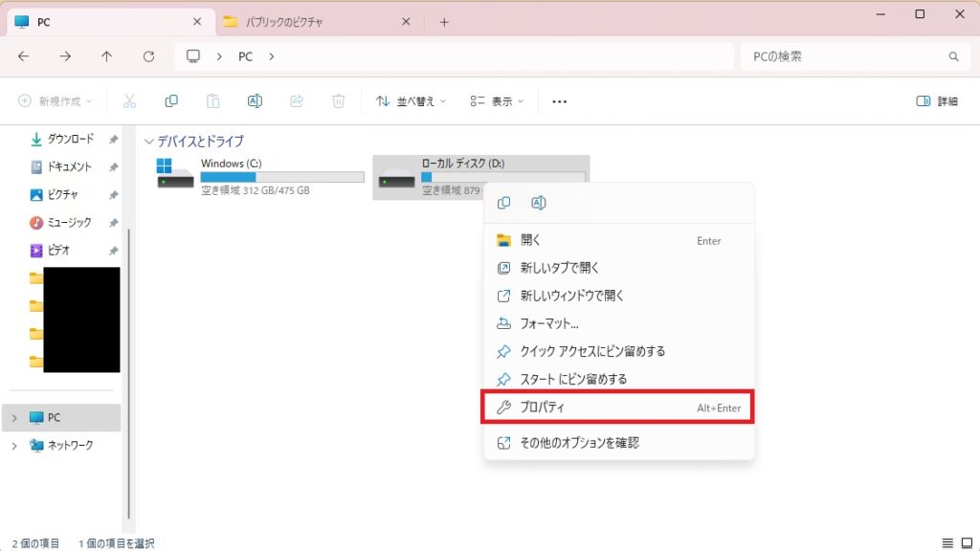Click the Paste icon in the toolbar

[212, 100]
